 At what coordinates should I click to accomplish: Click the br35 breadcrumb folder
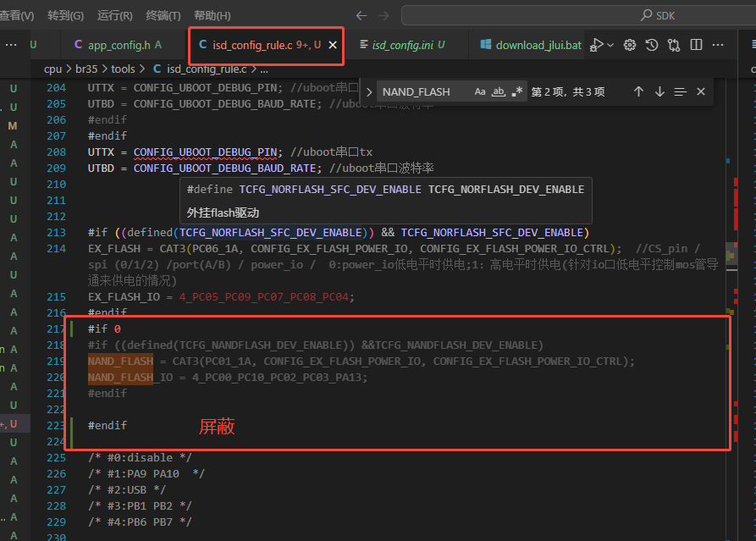(x=86, y=69)
